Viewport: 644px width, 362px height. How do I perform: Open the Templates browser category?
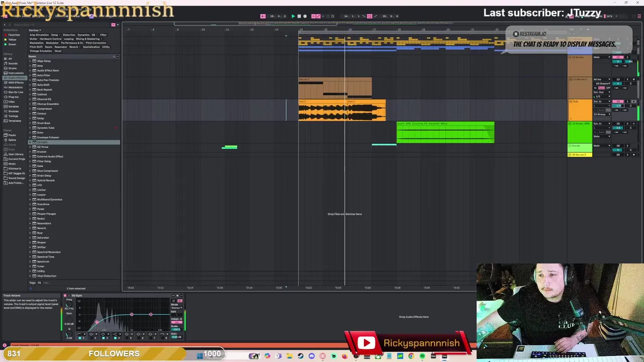pyautogui.click(x=14, y=121)
